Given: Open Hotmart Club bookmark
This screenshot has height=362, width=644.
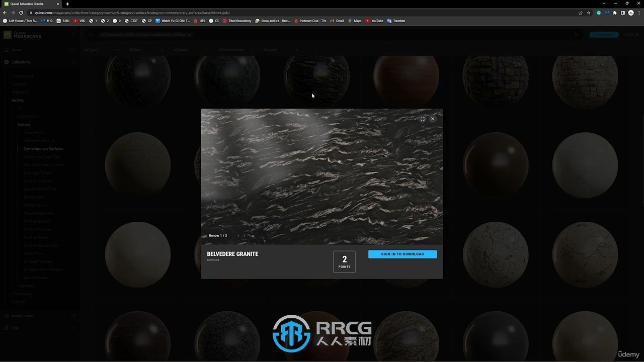Looking at the screenshot, I should (310, 21).
